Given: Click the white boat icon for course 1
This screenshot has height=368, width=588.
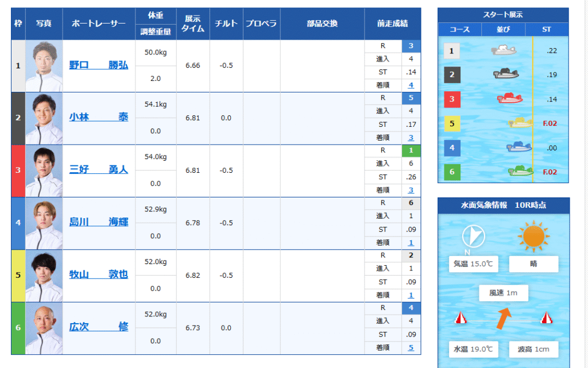Looking at the screenshot, I should tap(504, 51).
